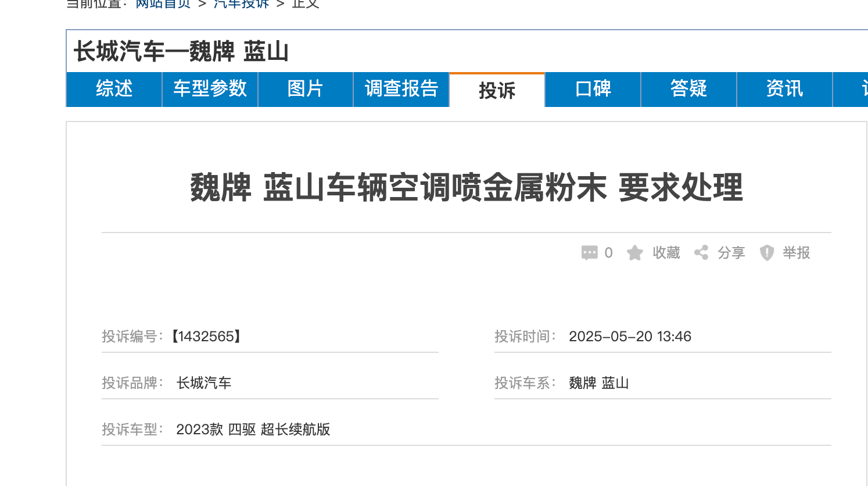868x486 pixels.
Task: Click the 长城汽车—魏牌 蓝山 page heading
Action: click(x=181, y=52)
